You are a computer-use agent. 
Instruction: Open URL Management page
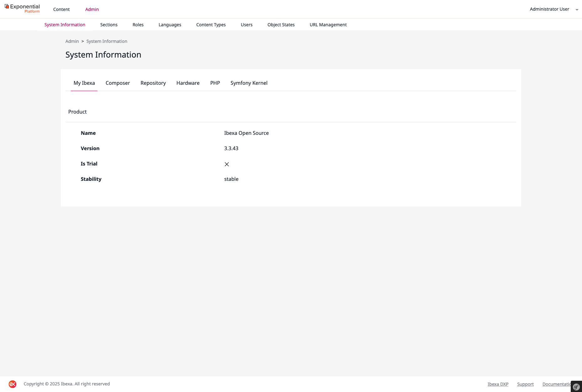point(328,25)
